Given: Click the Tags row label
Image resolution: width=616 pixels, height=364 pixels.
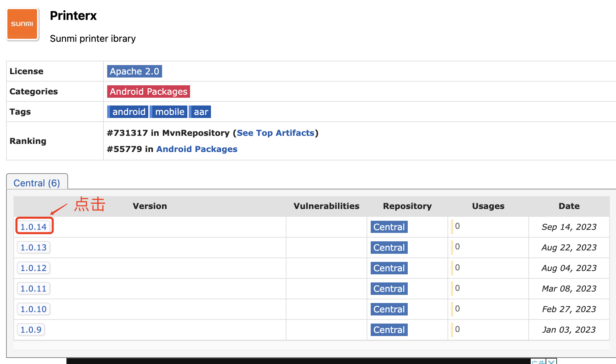Looking at the screenshot, I should pyautogui.click(x=20, y=112).
